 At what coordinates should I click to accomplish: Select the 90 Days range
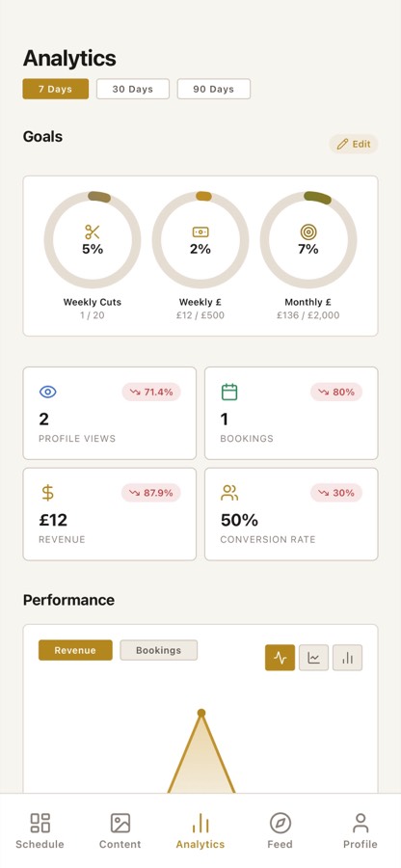click(x=213, y=89)
